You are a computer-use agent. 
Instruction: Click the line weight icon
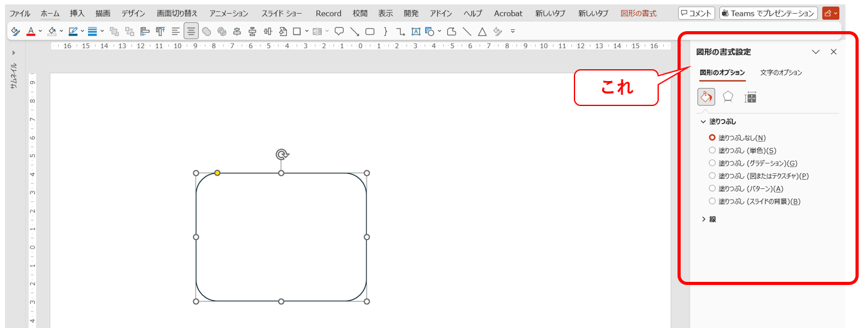click(x=92, y=31)
